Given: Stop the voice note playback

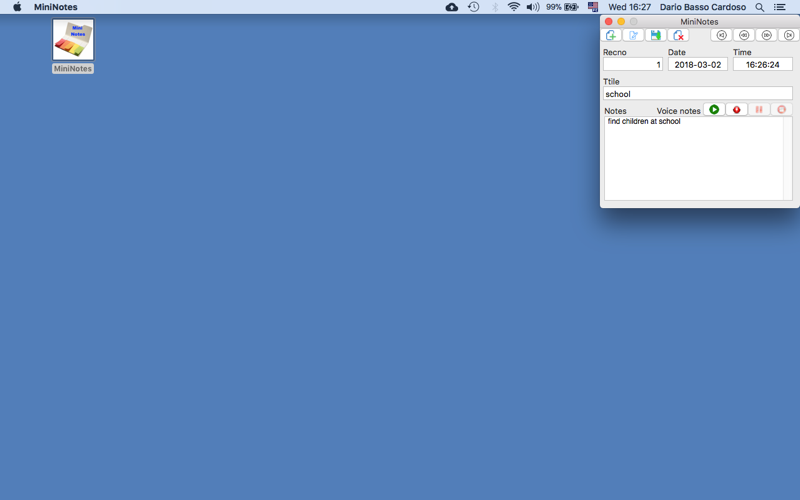Looking at the screenshot, I should point(781,110).
